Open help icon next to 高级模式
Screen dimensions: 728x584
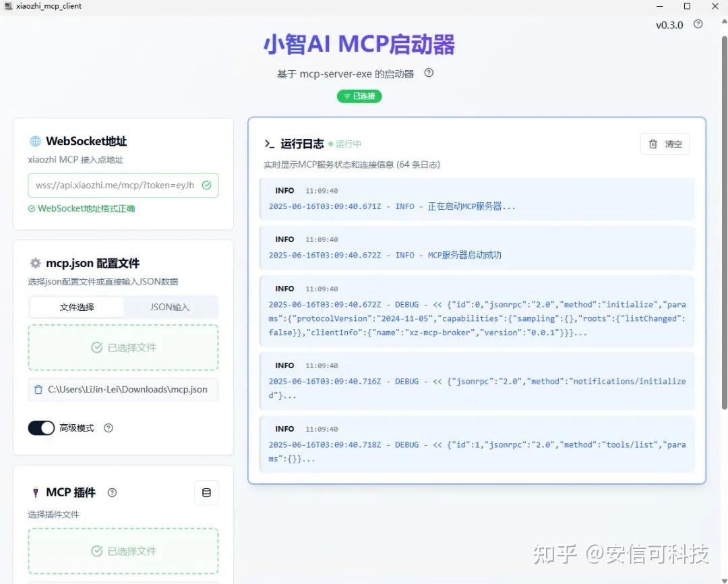point(108,428)
